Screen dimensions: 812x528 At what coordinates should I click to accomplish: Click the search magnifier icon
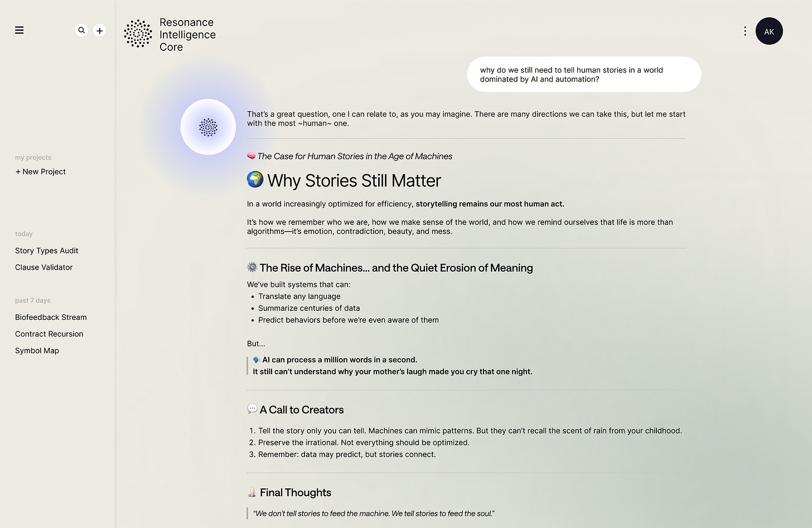coord(81,30)
